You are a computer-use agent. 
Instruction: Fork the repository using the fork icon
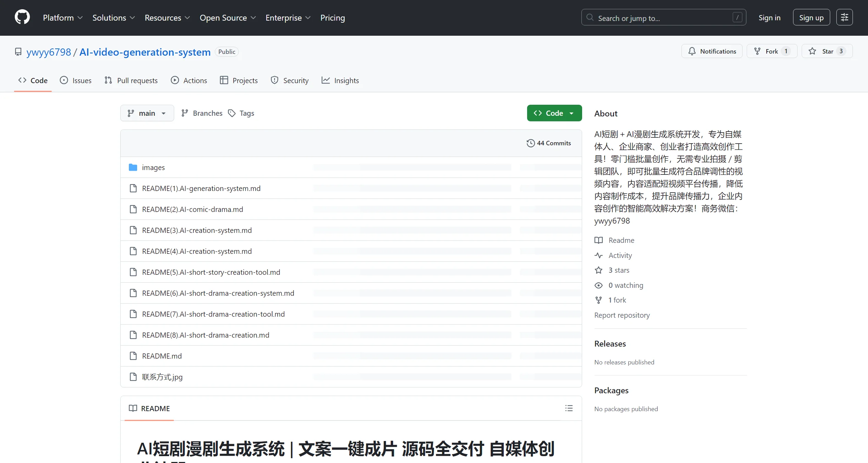757,51
